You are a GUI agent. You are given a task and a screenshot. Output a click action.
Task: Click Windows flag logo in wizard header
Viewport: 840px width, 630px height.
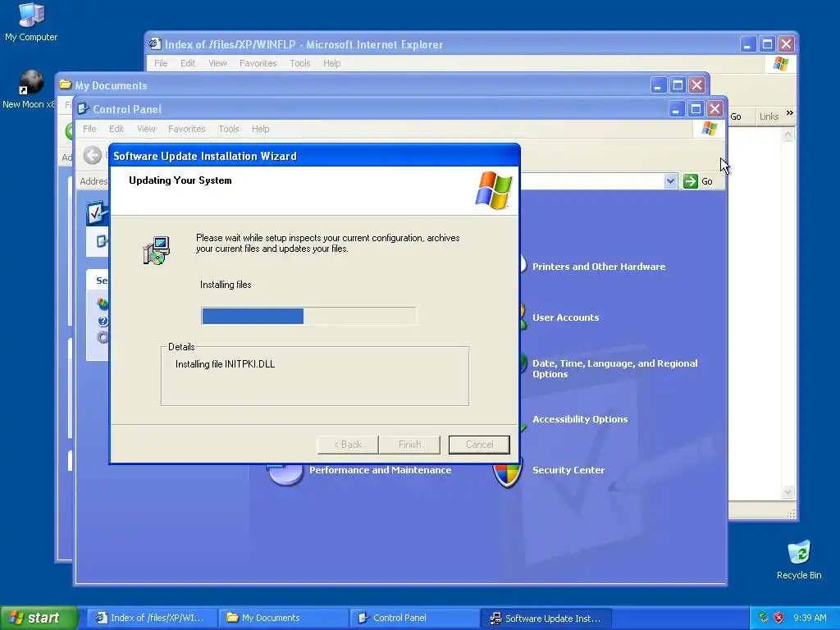coord(493,190)
